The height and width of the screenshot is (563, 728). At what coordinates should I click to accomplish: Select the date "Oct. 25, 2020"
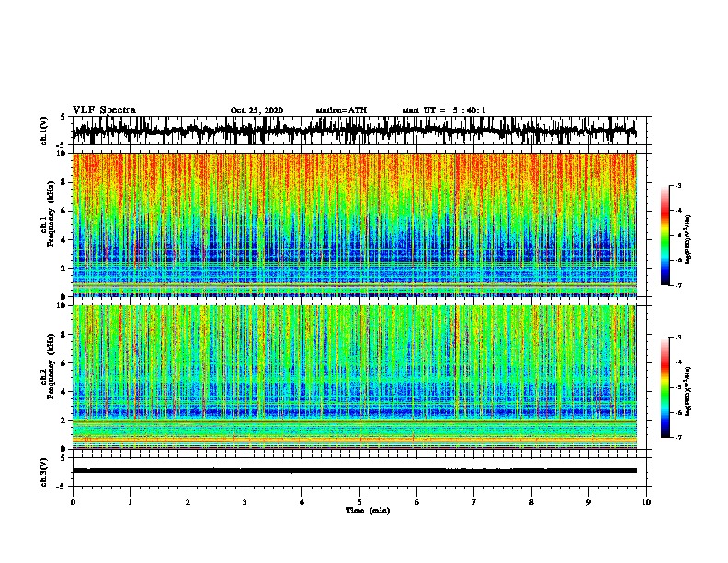pos(256,110)
